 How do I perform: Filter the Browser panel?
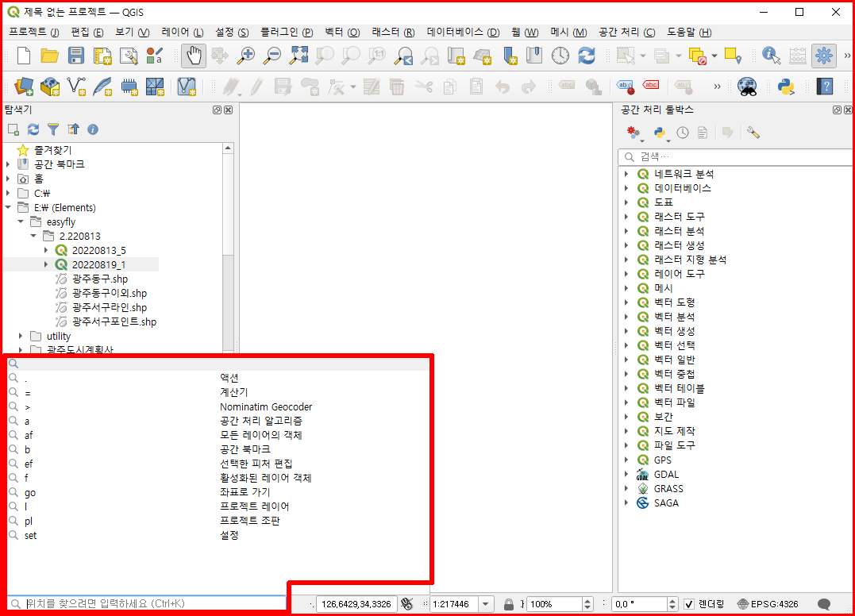[53, 129]
